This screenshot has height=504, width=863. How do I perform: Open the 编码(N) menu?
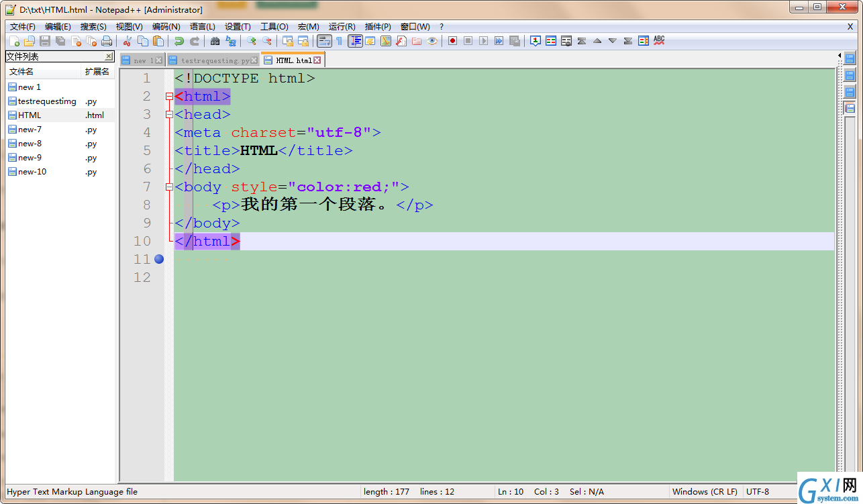coord(166,27)
